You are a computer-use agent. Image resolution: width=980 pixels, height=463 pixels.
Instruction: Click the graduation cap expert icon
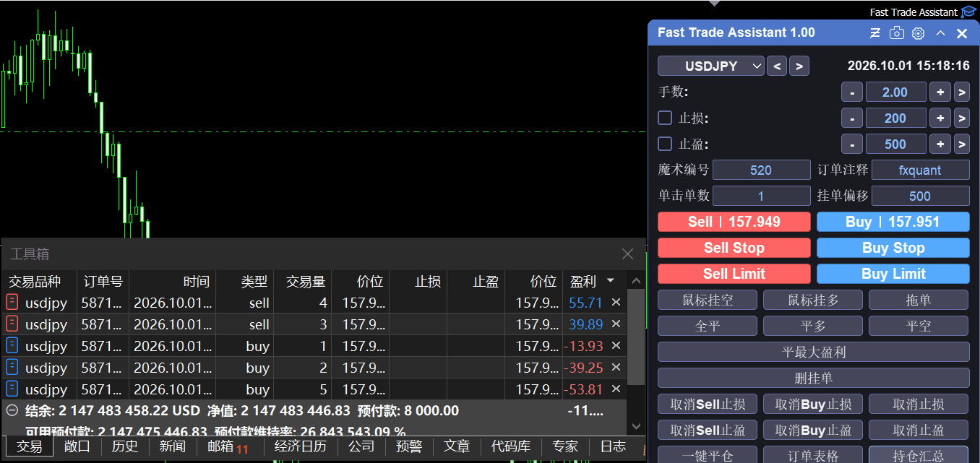tap(968, 12)
